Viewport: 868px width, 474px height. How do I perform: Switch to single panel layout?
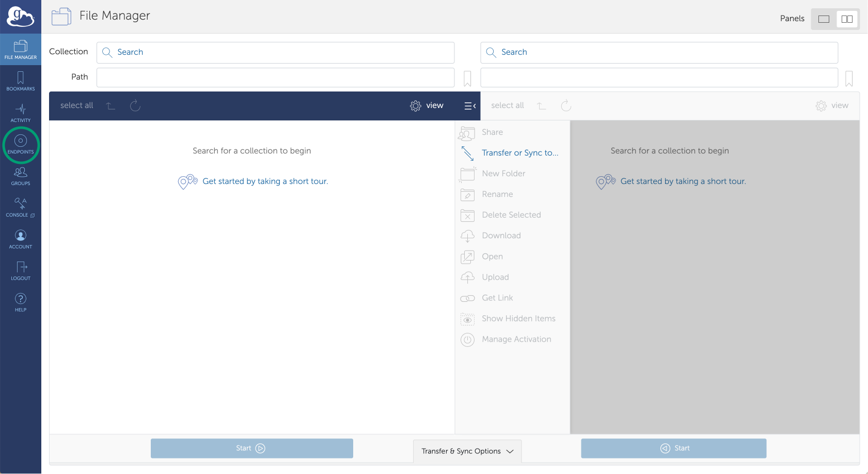tap(824, 19)
